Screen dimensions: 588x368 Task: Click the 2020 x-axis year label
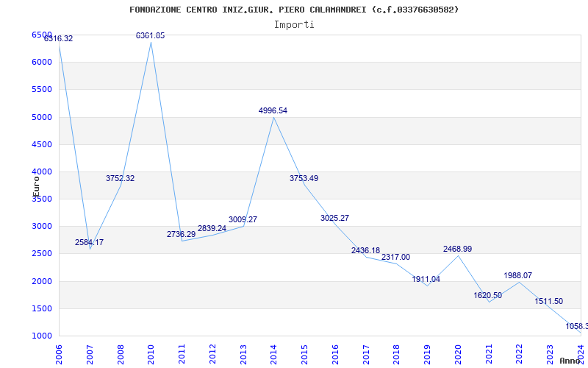tap(458, 355)
